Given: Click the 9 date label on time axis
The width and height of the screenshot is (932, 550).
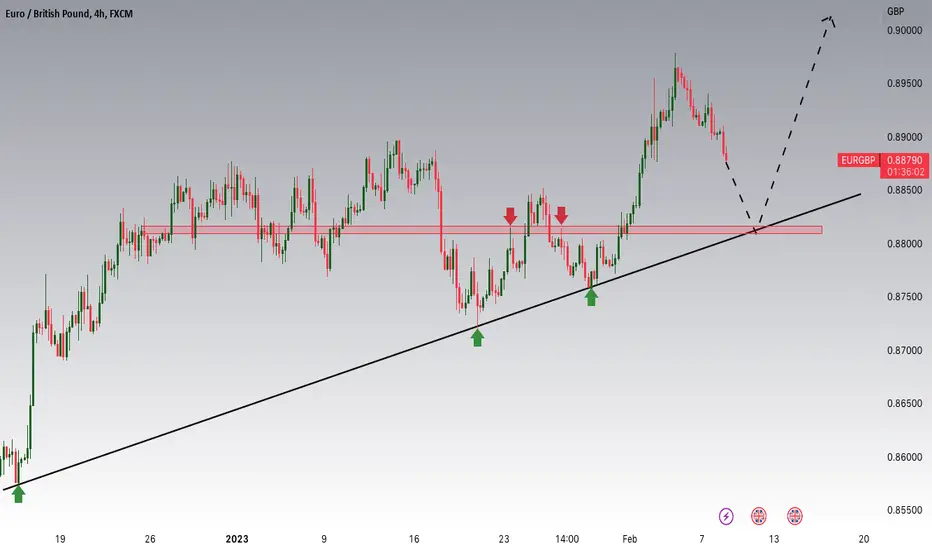Looking at the screenshot, I should tap(324, 539).
